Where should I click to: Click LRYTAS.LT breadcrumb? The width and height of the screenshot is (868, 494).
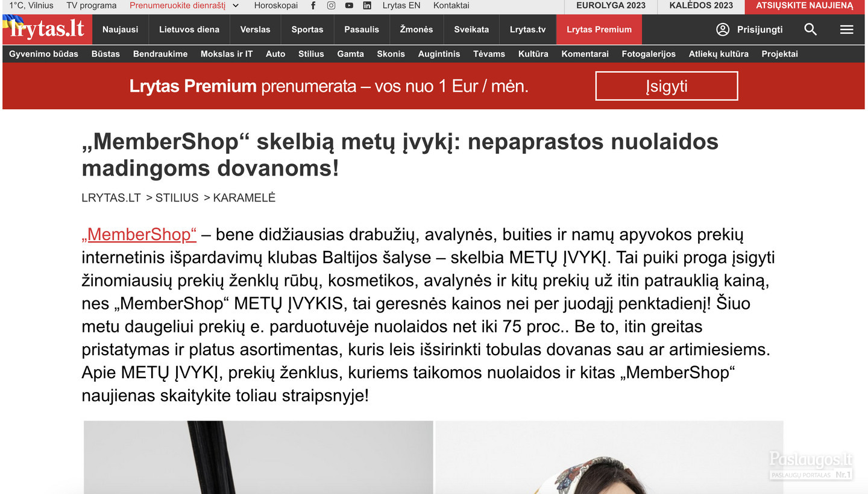click(x=111, y=198)
